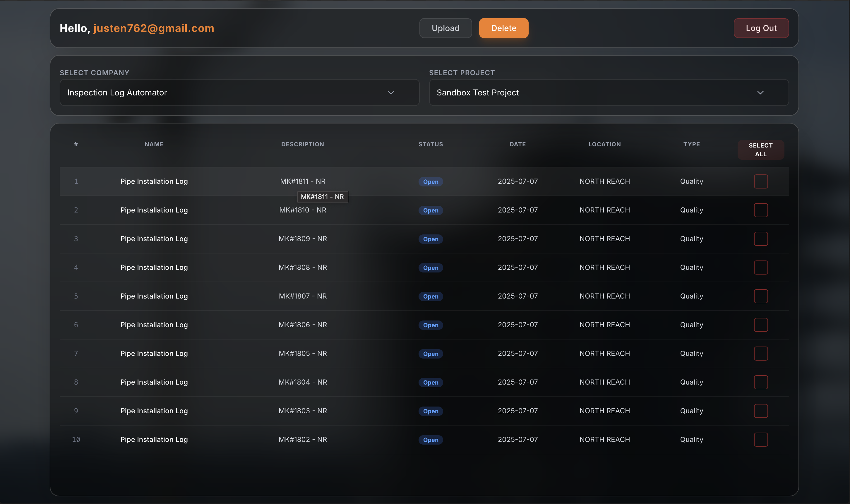
Task: Mark the checkbox for MK#1805 - NR
Action: (761, 354)
